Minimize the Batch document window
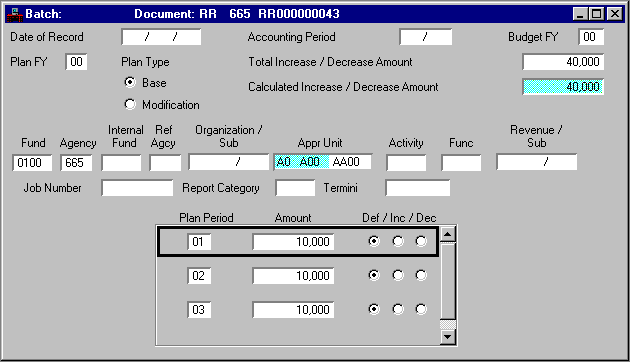Screen dimensions: 630x362 click(580, 14)
